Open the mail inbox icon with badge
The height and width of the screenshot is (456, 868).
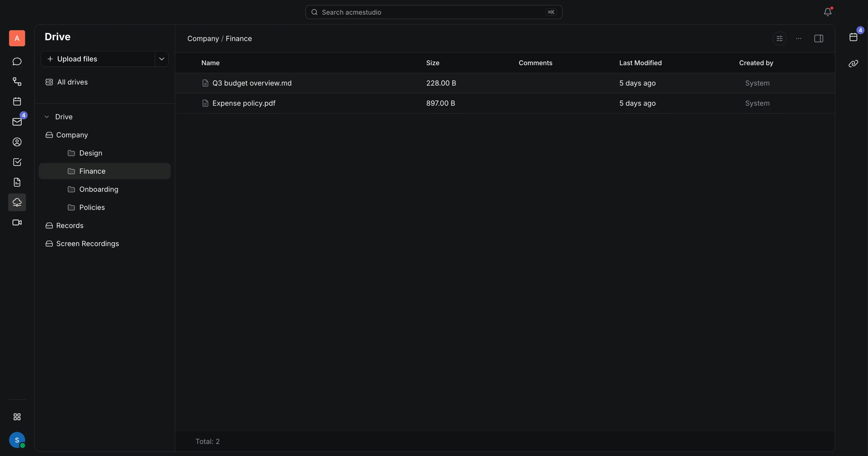coord(17,122)
